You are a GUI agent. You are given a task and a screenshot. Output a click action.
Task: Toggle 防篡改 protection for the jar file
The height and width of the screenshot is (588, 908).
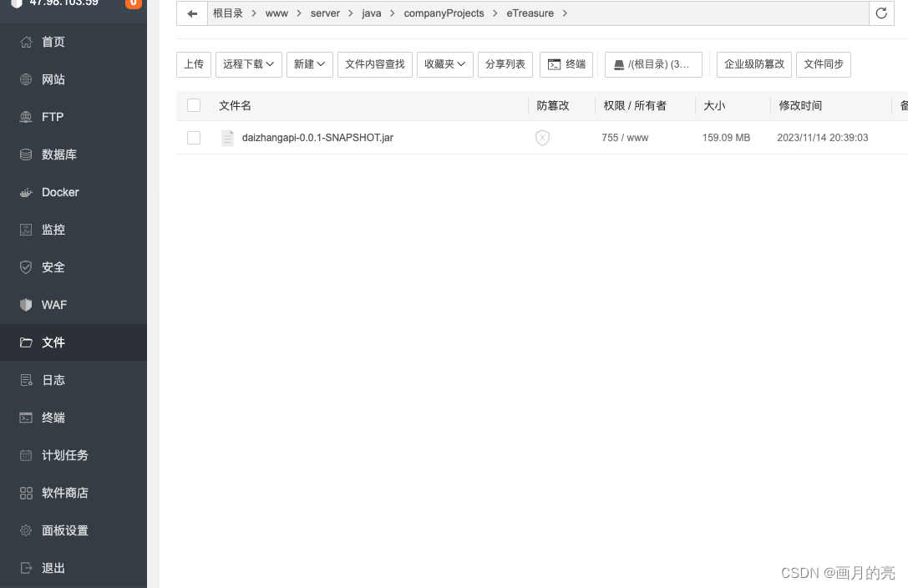(x=542, y=138)
